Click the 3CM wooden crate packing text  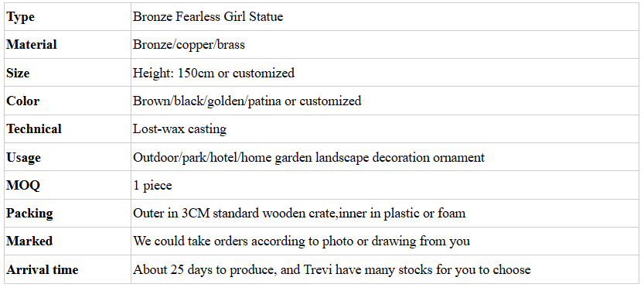(x=299, y=214)
